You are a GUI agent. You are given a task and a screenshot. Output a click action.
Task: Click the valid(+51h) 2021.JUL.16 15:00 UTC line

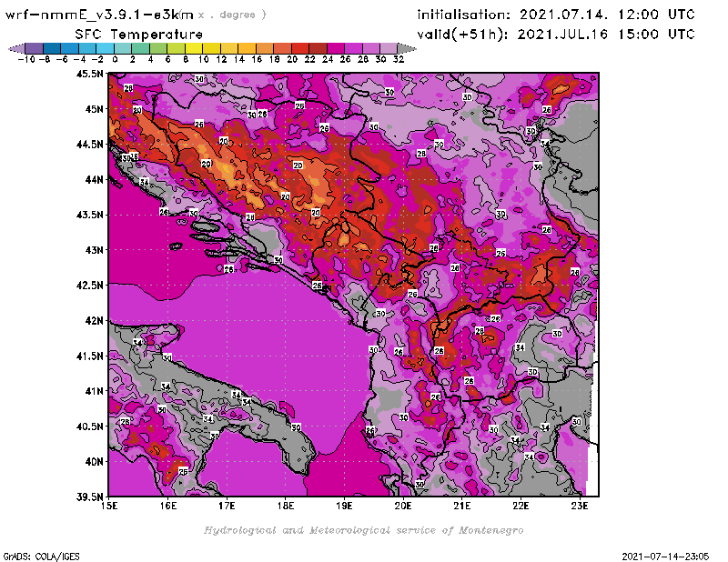coord(556,35)
